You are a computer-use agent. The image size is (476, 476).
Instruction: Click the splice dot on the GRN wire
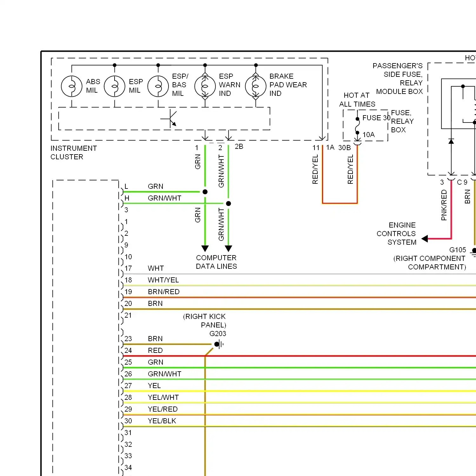205,192
